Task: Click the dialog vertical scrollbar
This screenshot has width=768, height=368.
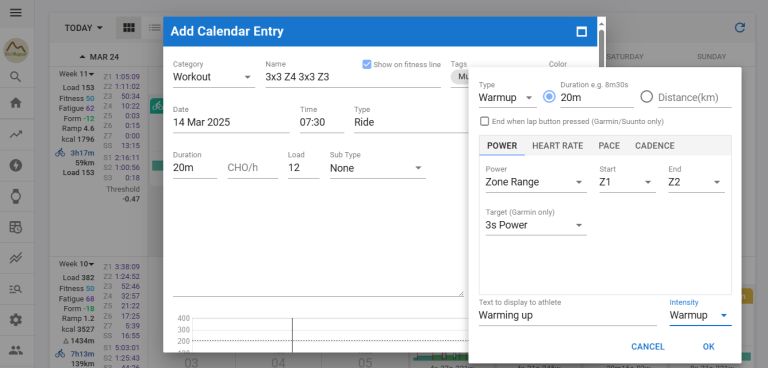Action: tap(602, 49)
